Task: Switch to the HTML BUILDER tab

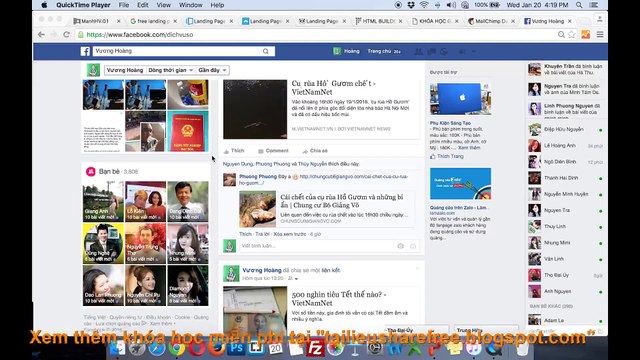Action: (379, 21)
